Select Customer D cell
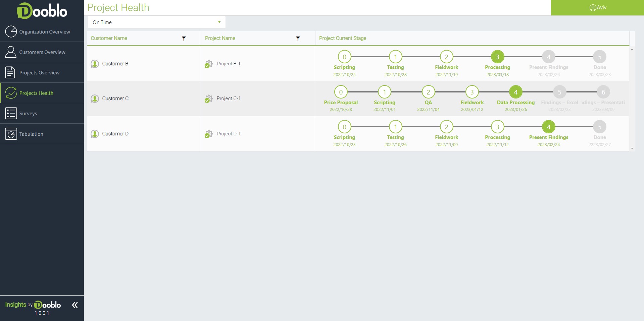The image size is (644, 321). pos(144,134)
